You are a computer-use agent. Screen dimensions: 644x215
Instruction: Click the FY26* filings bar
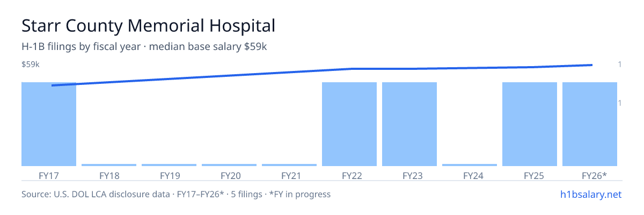pyautogui.click(x=590, y=124)
